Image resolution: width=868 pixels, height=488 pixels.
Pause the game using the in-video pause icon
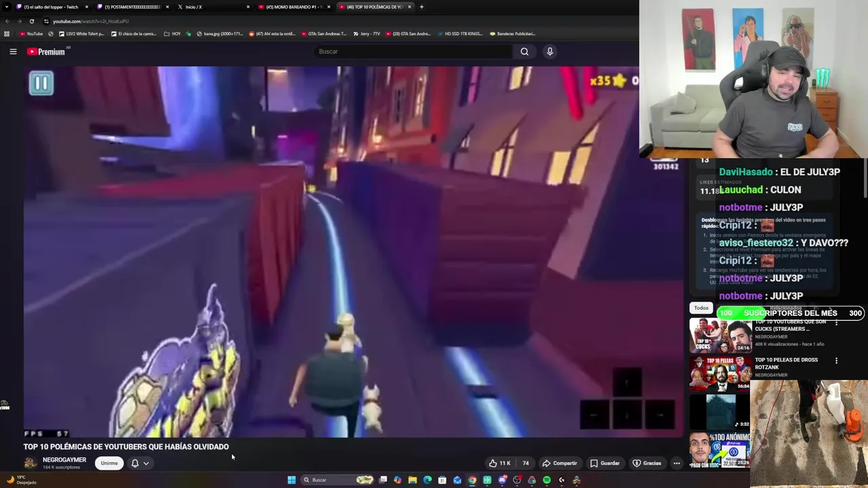41,83
